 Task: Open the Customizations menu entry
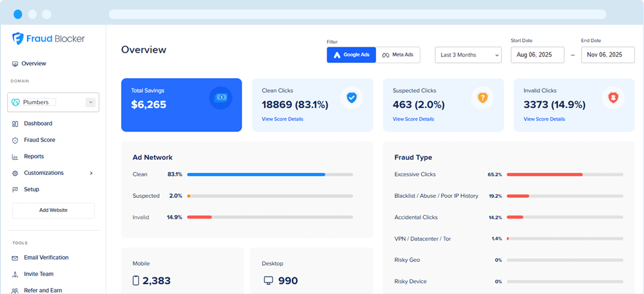43,173
